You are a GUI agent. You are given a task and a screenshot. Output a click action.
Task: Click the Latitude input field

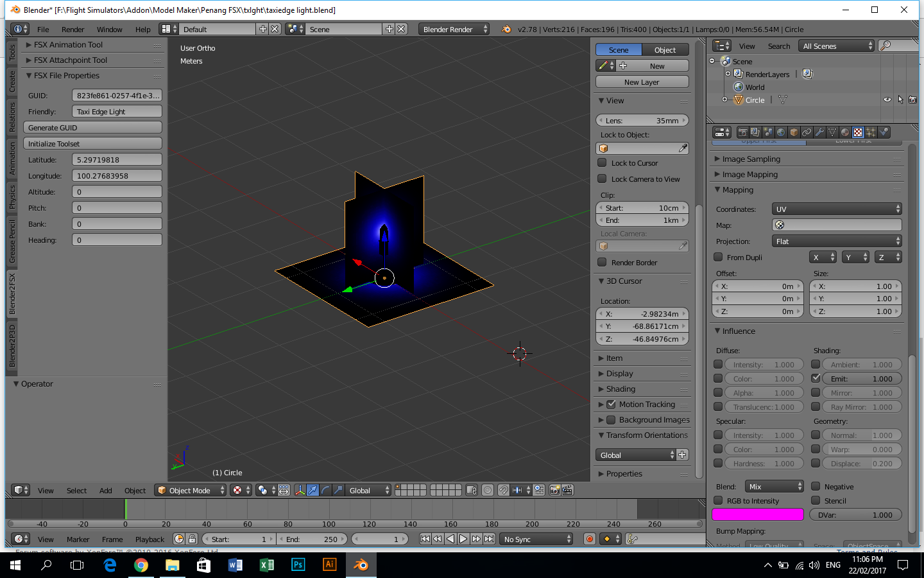(x=116, y=160)
